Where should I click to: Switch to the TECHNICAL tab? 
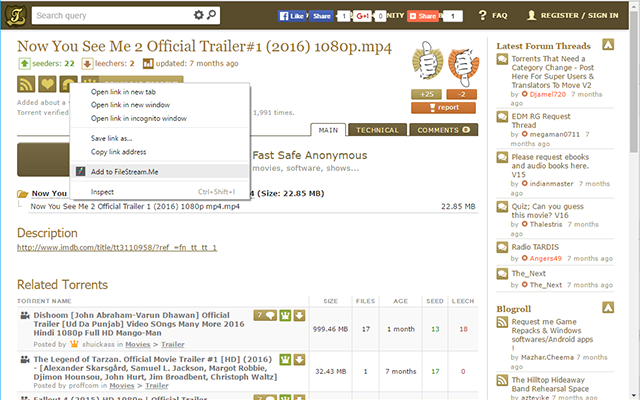[377, 130]
